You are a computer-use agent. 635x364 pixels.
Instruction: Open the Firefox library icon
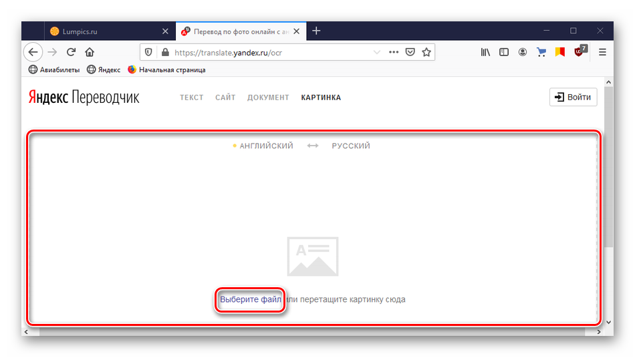(x=486, y=52)
